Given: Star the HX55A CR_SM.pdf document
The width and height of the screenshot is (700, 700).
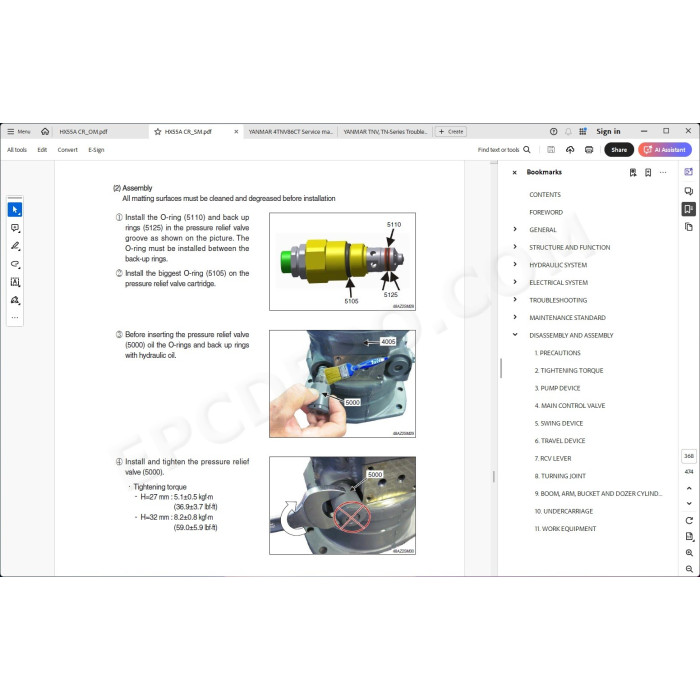Looking at the screenshot, I should point(158,132).
